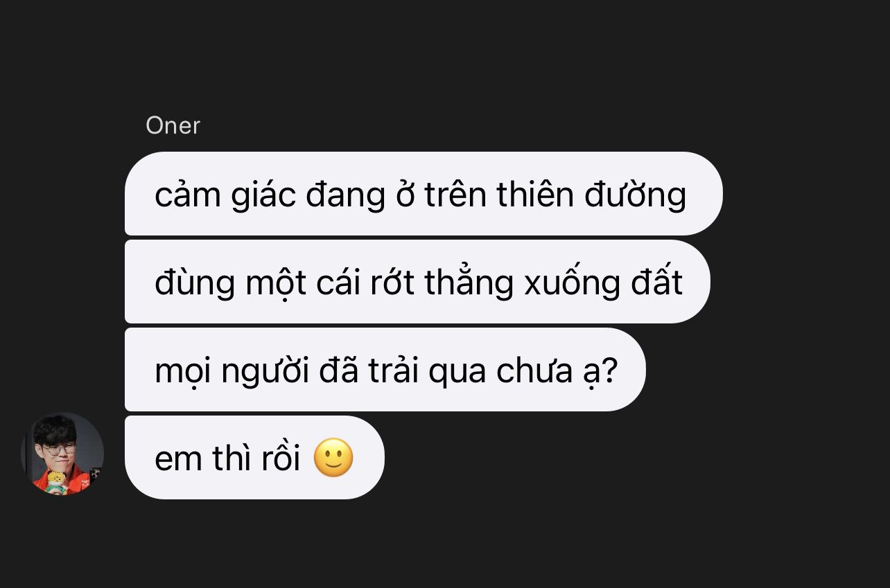Select the smiley face emoji
The height and width of the screenshot is (588, 890).
click(333, 458)
